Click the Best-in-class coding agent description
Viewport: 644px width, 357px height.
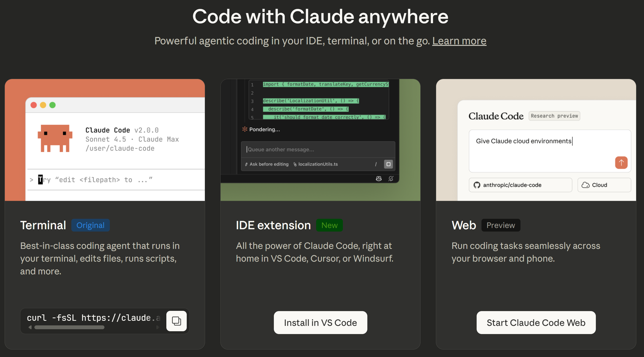100,258
